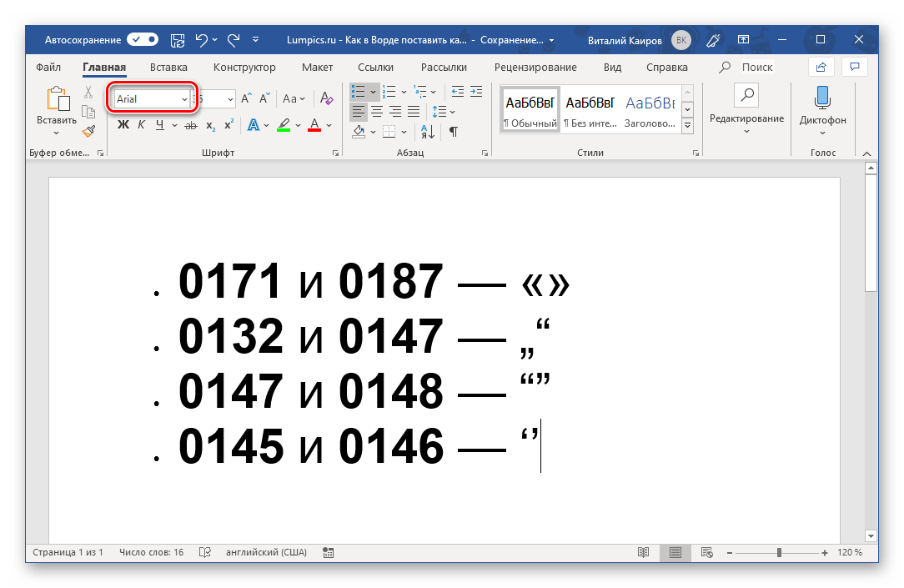The width and height of the screenshot is (904, 588).
Task: Toggle superscript formatting
Action: pyautogui.click(x=229, y=124)
